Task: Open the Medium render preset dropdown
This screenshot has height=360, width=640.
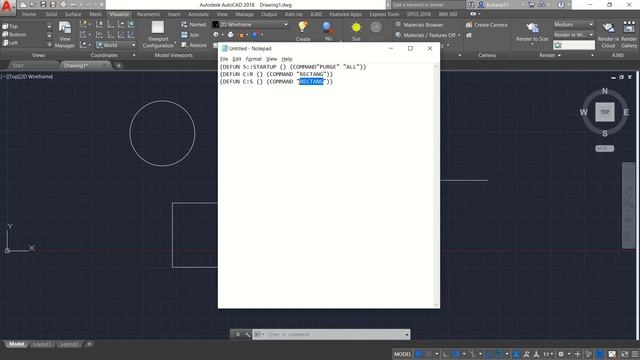Action: tap(573, 24)
